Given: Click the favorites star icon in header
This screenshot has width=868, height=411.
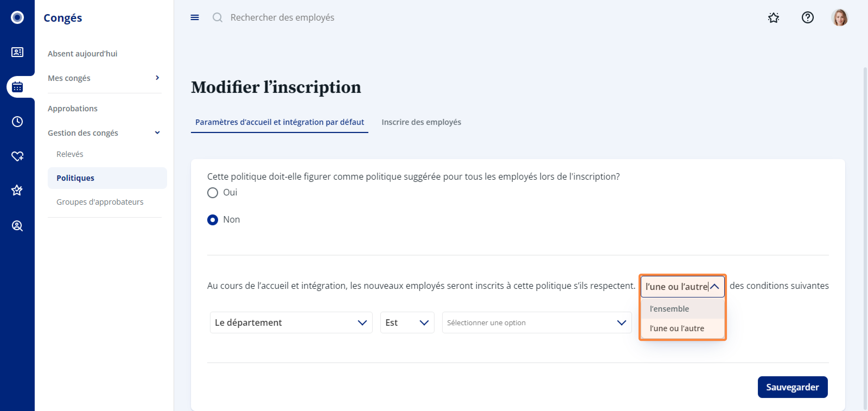Looking at the screenshot, I should (774, 18).
